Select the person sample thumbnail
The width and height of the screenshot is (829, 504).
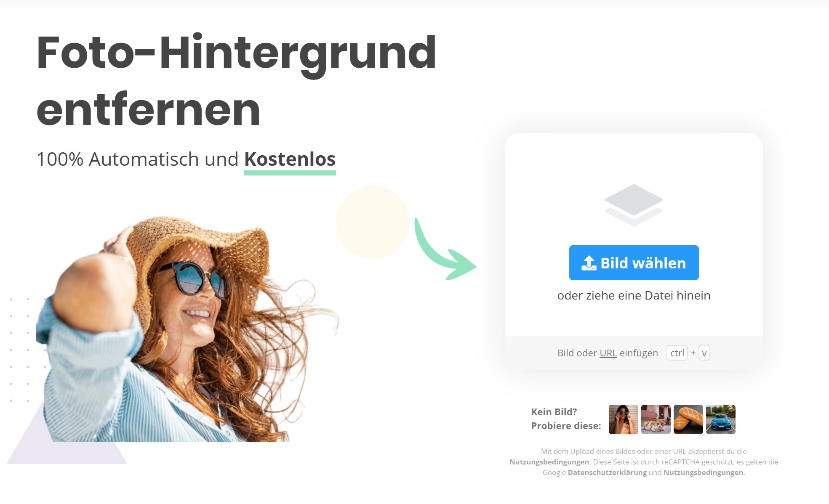pyautogui.click(x=622, y=420)
